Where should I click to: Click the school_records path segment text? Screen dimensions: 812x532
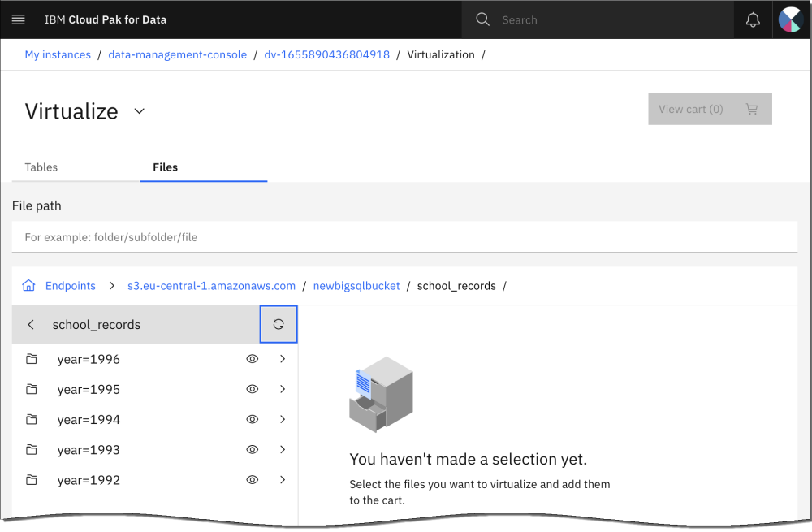456,285
